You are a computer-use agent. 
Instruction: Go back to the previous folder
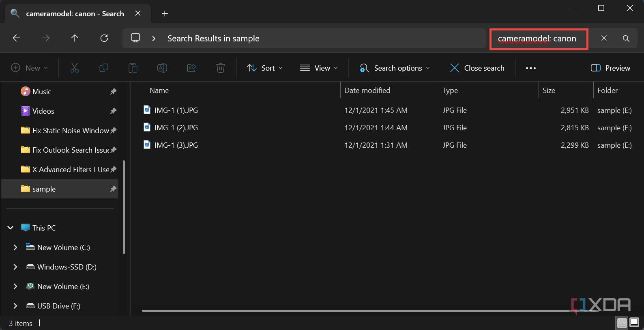[17, 38]
